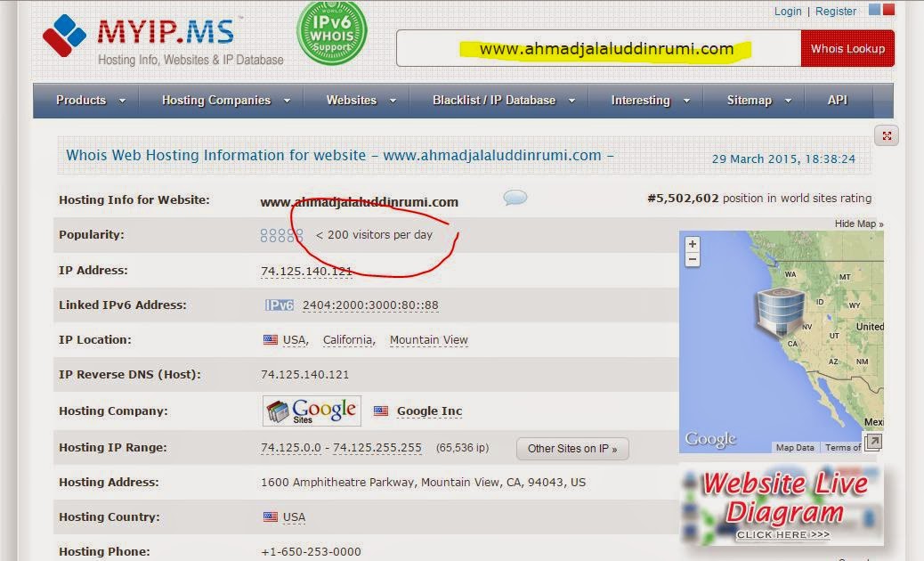The image size is (924, 561).
Task: Click the Google Sites logo
Action: (x=312, y=411)
